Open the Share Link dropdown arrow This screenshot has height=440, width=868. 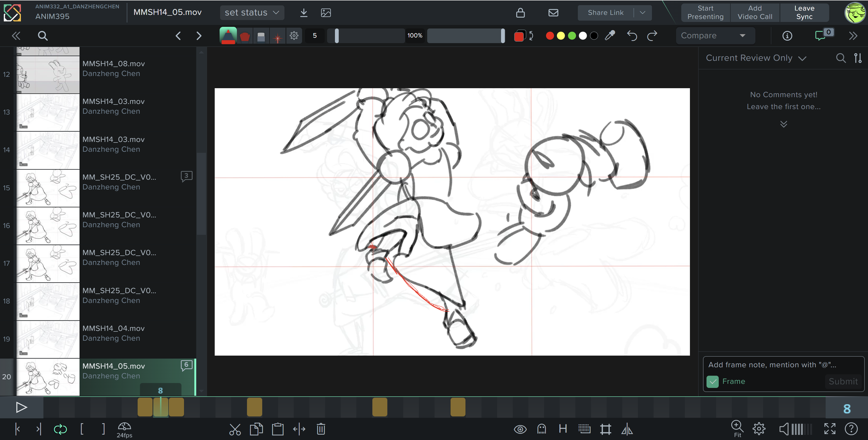(x=642, y=13)
